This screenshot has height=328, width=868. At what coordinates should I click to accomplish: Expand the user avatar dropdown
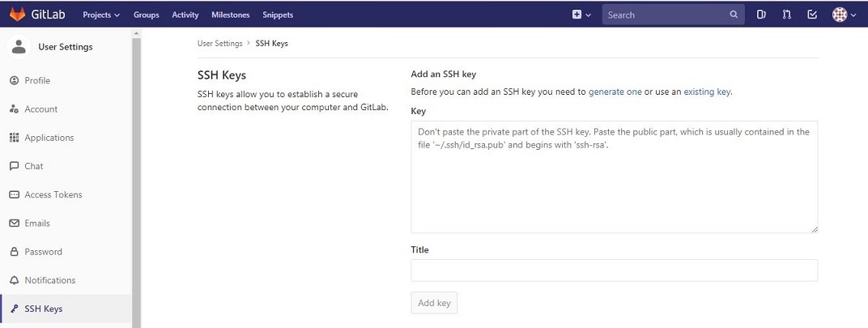click(844, 15)
